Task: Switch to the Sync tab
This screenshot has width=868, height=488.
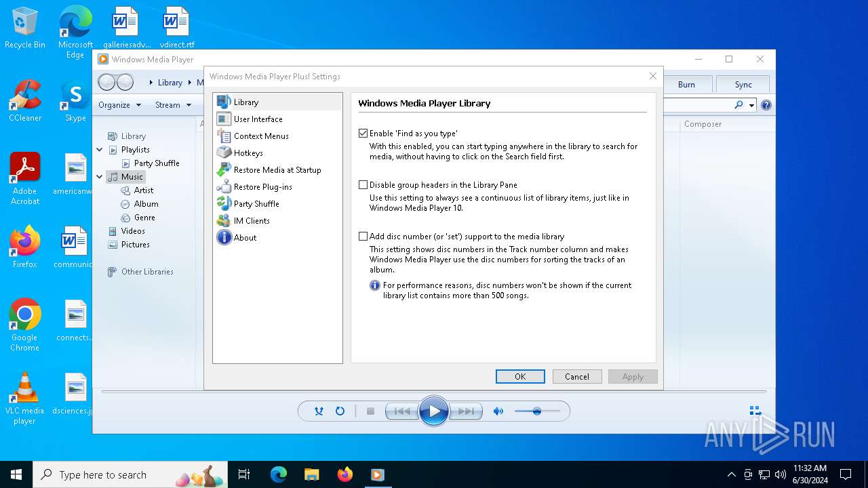Action: tap(743, 85)
